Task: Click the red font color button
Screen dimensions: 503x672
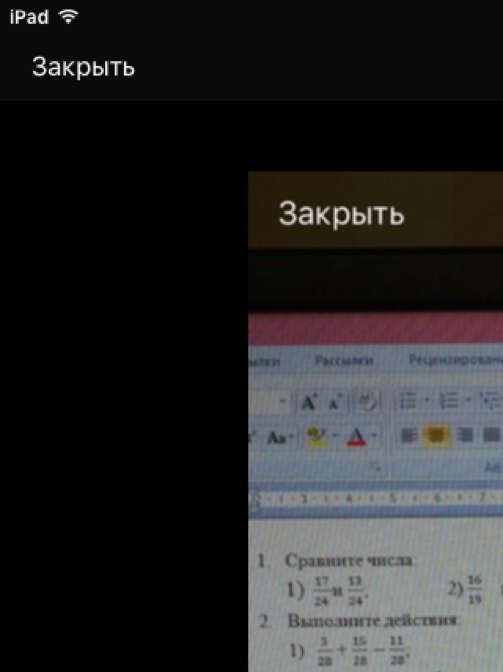Action: click(x=357, y=437)
